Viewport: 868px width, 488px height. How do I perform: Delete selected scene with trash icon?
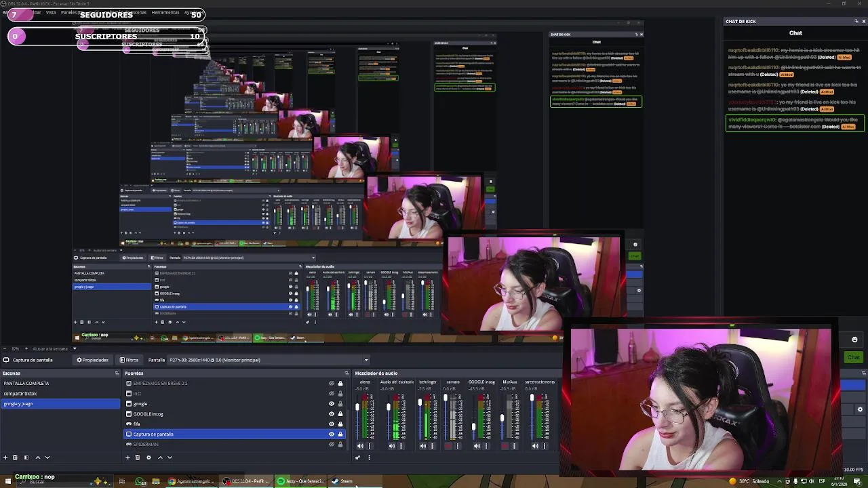coord(16,457)
